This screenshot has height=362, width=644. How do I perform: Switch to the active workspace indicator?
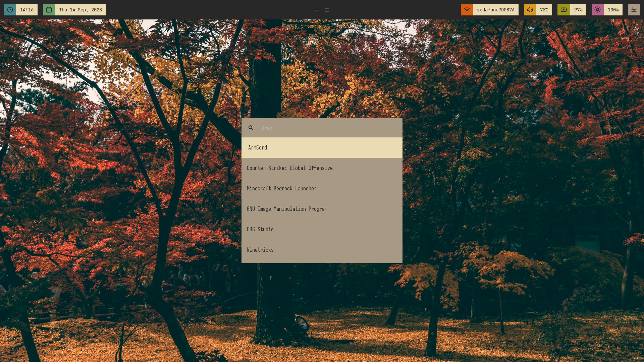point(317,10)
